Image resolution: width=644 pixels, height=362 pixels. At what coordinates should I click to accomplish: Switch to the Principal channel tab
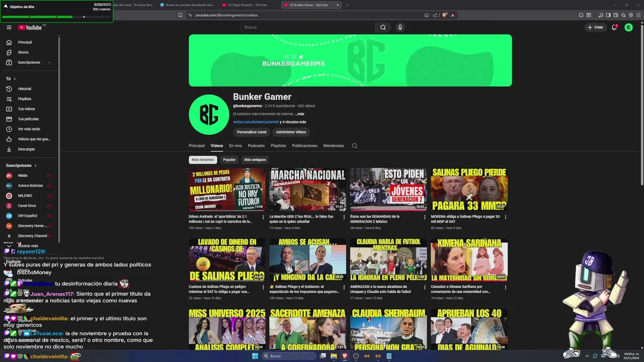click(x=197, y=146)
